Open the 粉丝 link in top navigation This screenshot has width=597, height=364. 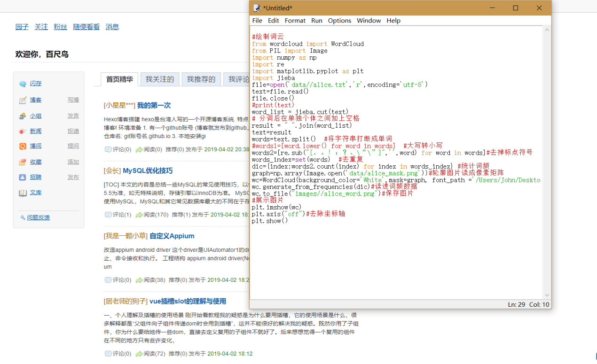click(x=60, y=27)
